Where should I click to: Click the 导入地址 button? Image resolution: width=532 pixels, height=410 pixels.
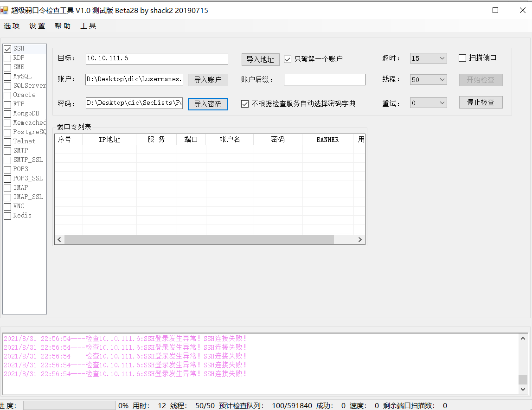point(260,59)
